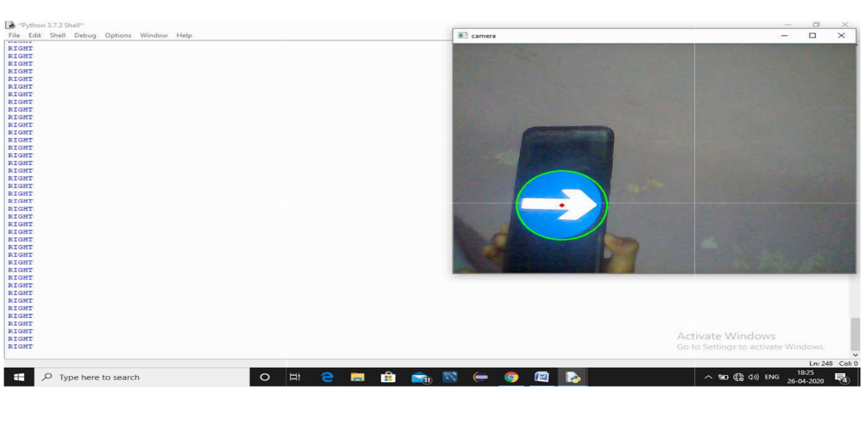Image resolution: width=868 pixels, height=438 pixels.
Task: Open the volume control in system tray
Action: coord(754,377)
